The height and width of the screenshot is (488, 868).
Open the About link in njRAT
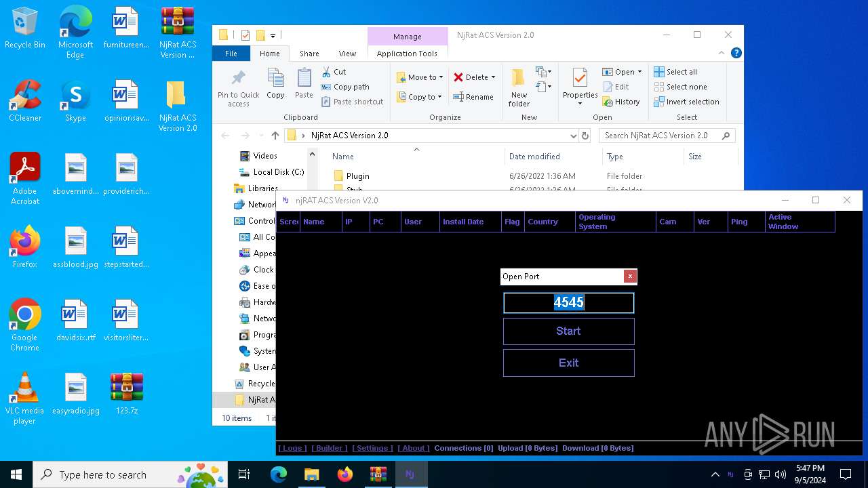point(414,448)
